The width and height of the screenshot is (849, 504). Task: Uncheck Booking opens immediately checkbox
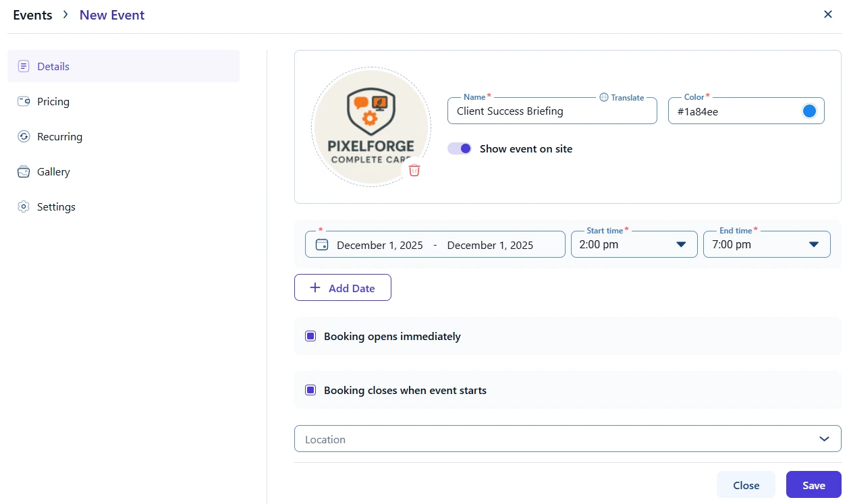tap(310, 336)
